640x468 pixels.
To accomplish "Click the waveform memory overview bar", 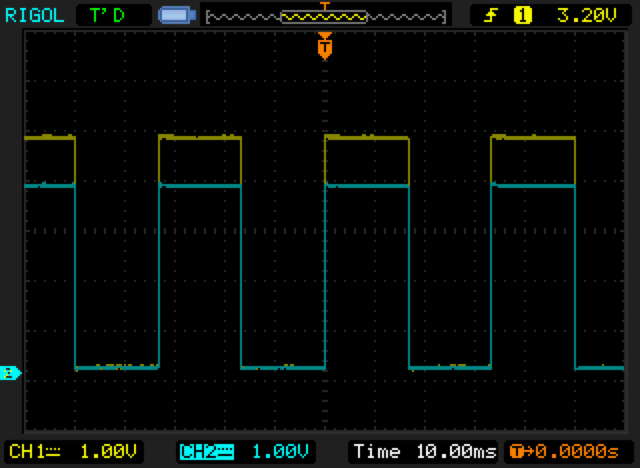I will (x=326, y=17).
